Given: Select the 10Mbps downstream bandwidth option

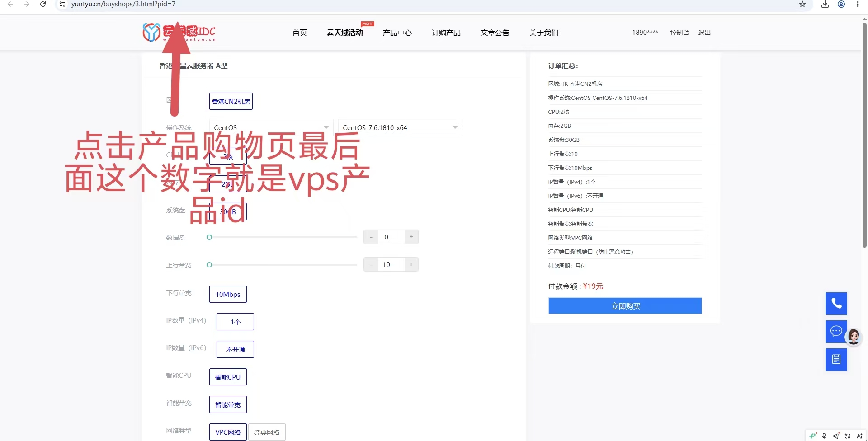Looking at the screenshot, I should pos(228,294).
